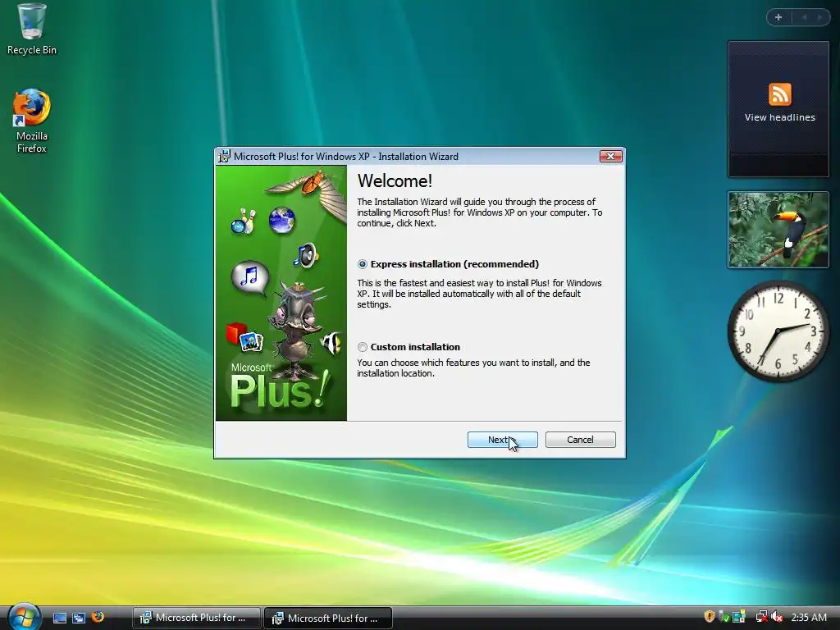This screenshot has height=630, width=840.
Task: Open the Windows Start orb
Action: click(24, 618)
